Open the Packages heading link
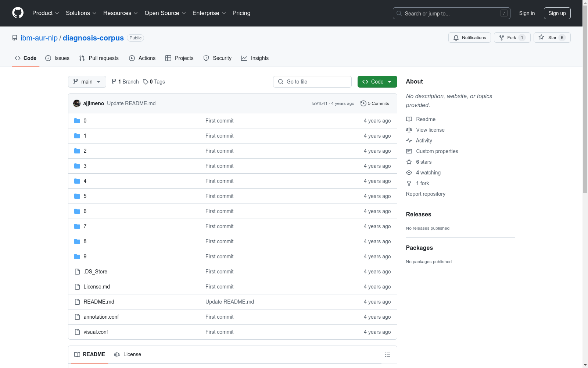 coord(419,248)
